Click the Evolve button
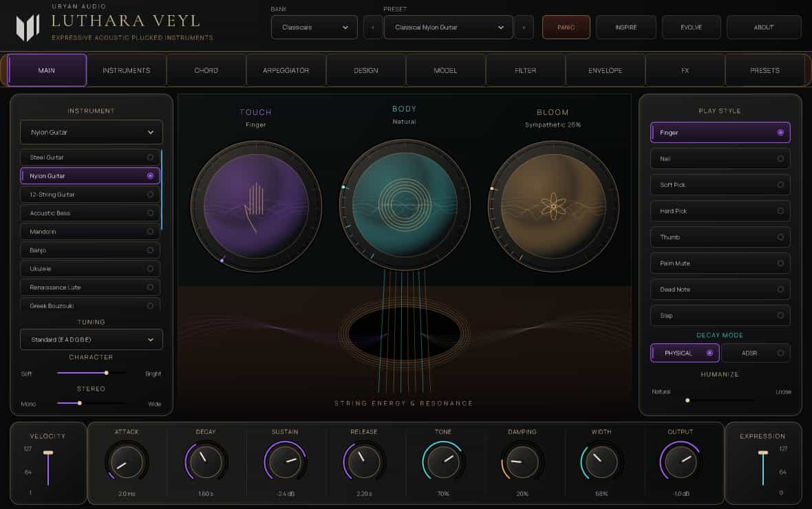 [692, 28]
